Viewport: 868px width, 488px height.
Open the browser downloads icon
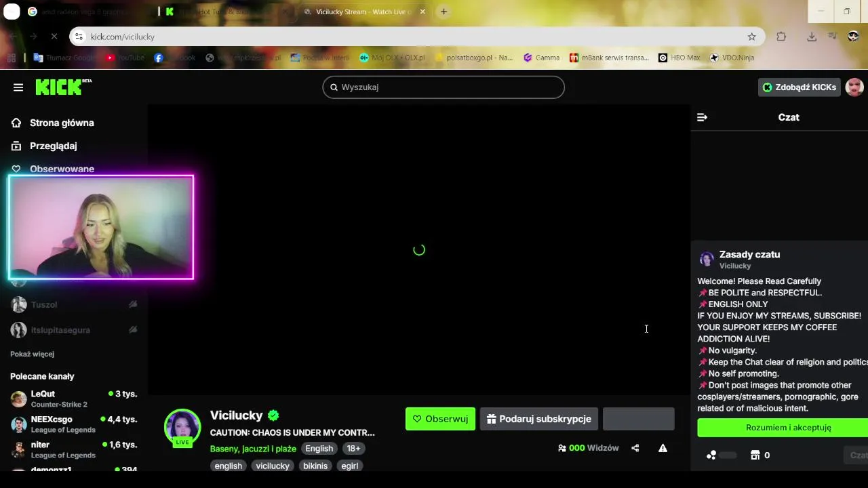pyautogui.click(x=812, y=37)
